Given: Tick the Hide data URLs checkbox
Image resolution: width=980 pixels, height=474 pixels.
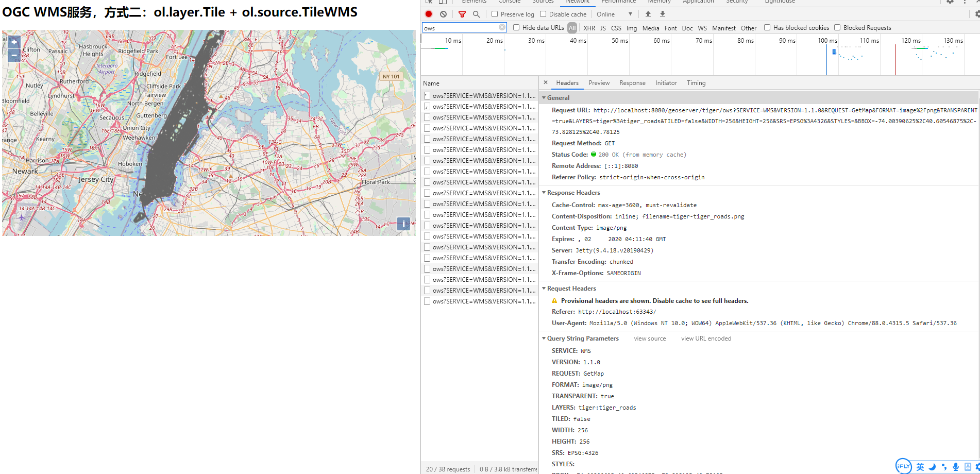Looking at the screenshot, I should (x=516, y=28).
